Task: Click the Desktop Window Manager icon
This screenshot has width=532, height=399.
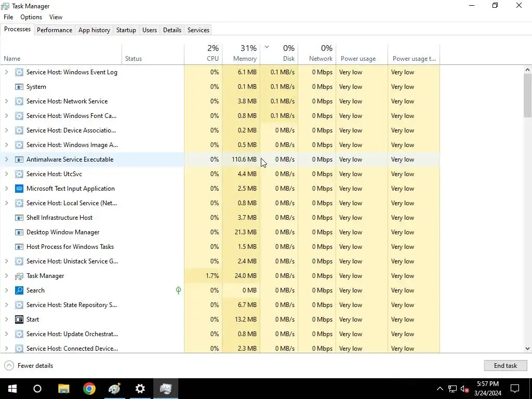Action: coord(19,232)
